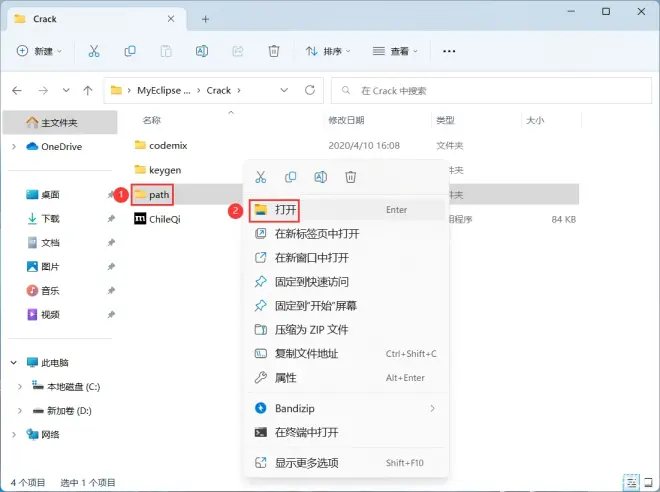660x492 pixels.
Task: Open recent locations dropdown chevron
Action: (66, 90)
